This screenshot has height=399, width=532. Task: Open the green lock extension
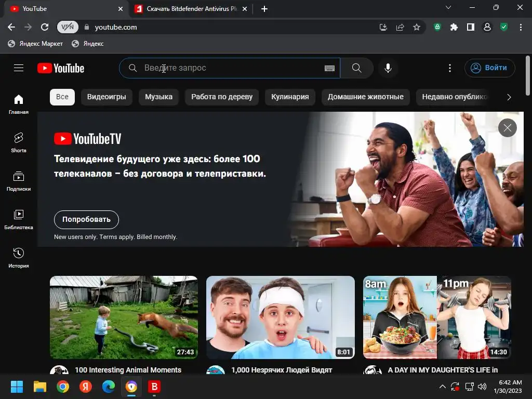pos(437,27)
